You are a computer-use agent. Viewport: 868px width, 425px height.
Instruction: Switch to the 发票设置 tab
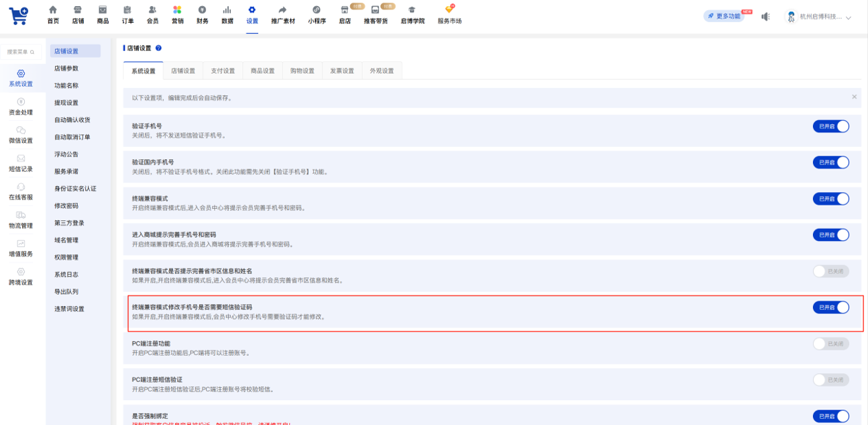point(342,70)
